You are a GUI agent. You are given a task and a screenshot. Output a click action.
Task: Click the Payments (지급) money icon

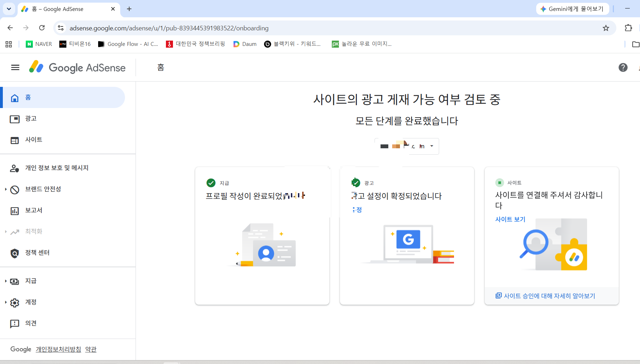(x=14, y=281)
